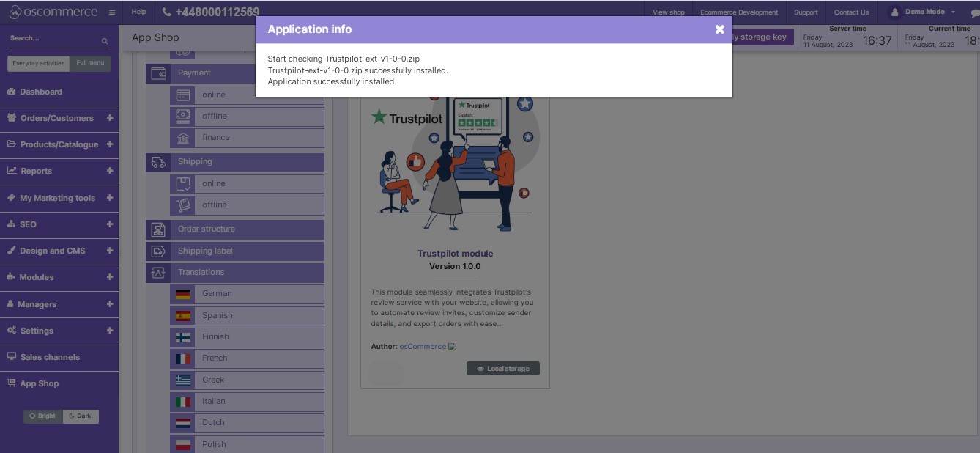Select the Full menu mode
Screen dimensions: 980x453
(91, 63)
